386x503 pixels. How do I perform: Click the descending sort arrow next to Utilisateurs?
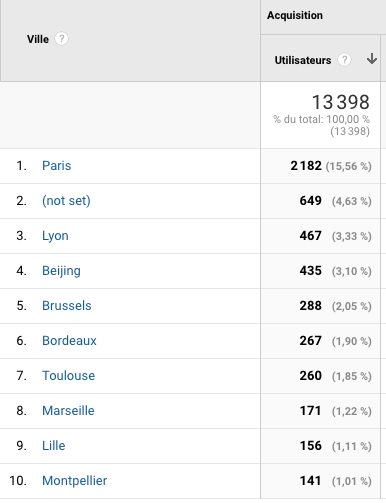click(372, 59)
